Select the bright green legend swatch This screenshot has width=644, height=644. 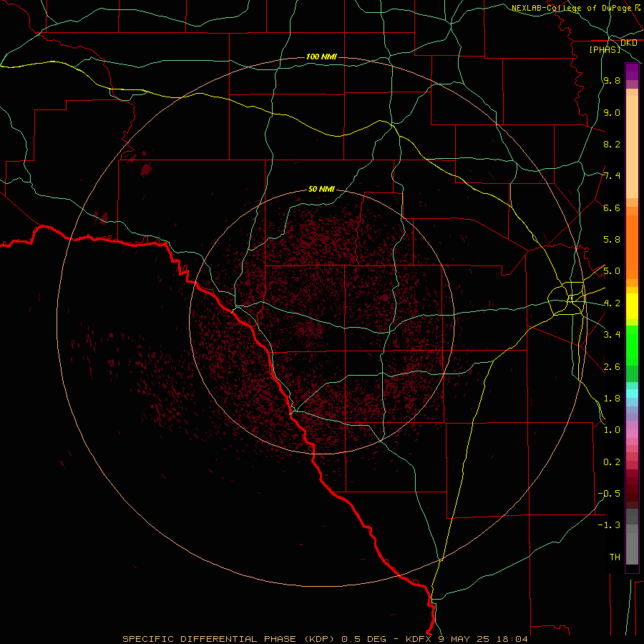(632, 346)
